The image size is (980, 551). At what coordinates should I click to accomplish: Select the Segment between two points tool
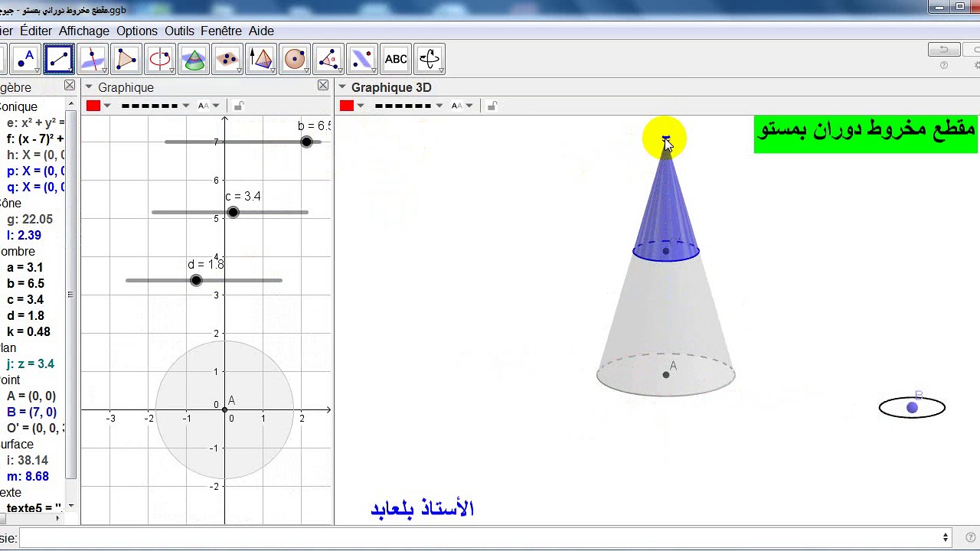(x=59, y=59)
